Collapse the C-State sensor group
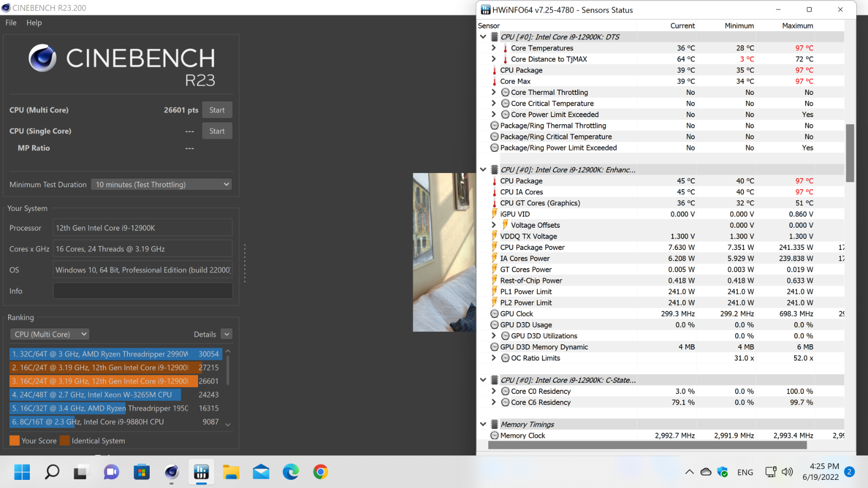 (483, 380)
